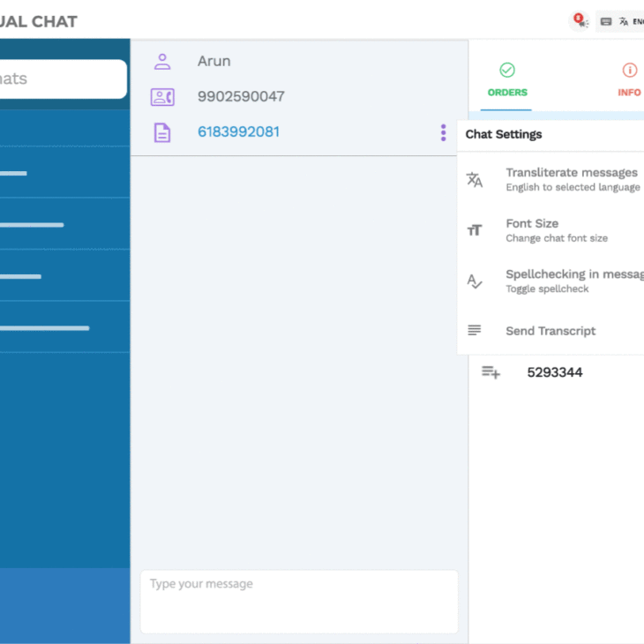Image resolution: width=644 pixels, height=644 pixels.
Task: Switch to the INFO tab
Action: pos(629,81)
